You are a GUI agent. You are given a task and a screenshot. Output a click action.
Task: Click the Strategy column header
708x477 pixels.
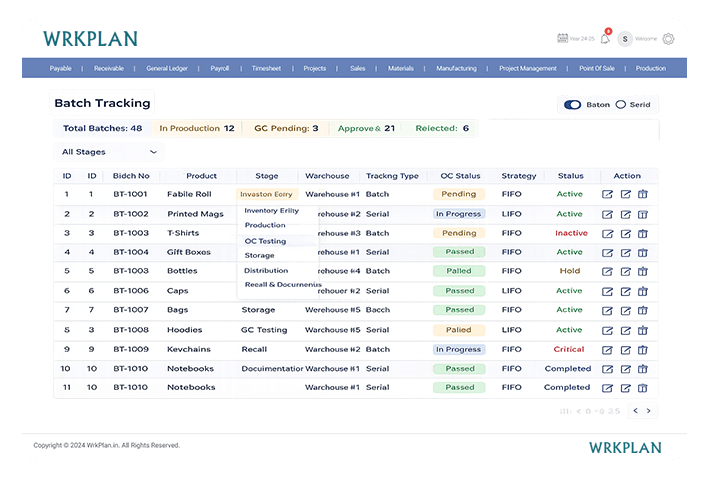coord(519,176)
